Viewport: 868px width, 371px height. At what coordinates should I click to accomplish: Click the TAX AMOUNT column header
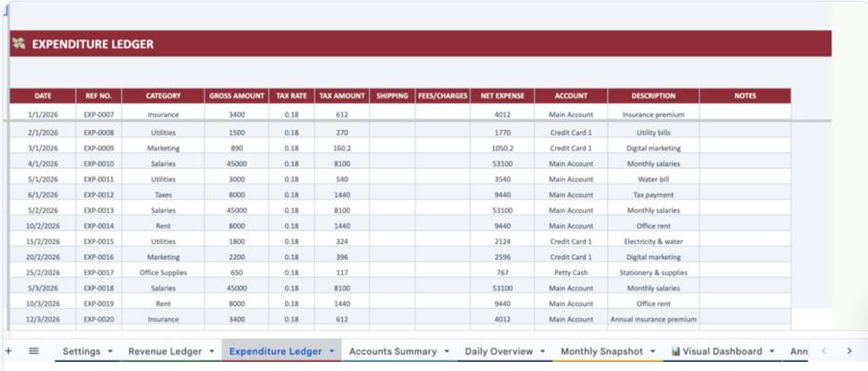342,96
